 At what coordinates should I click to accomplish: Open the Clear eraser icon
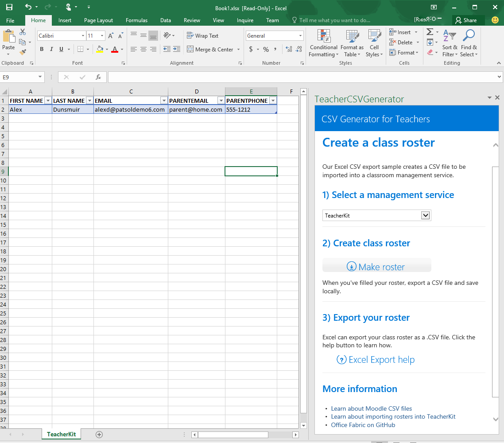pyautogui.click(x=430, y=52)
